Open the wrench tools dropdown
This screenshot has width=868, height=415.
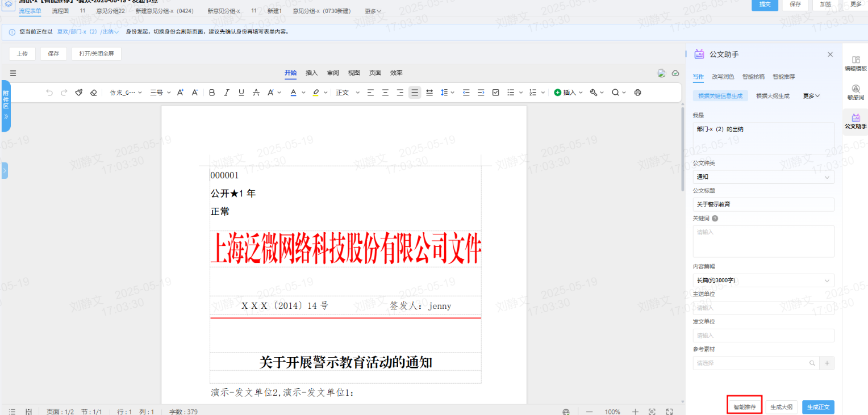(596, 93)
